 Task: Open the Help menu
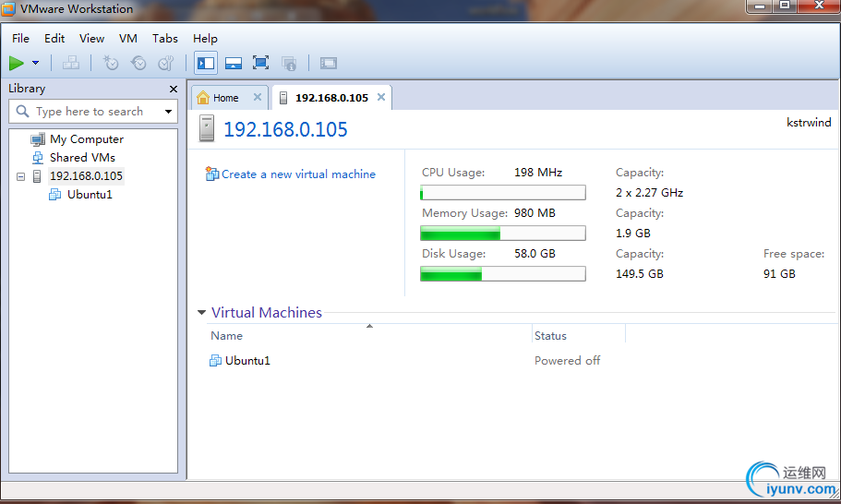pos(205,39)
